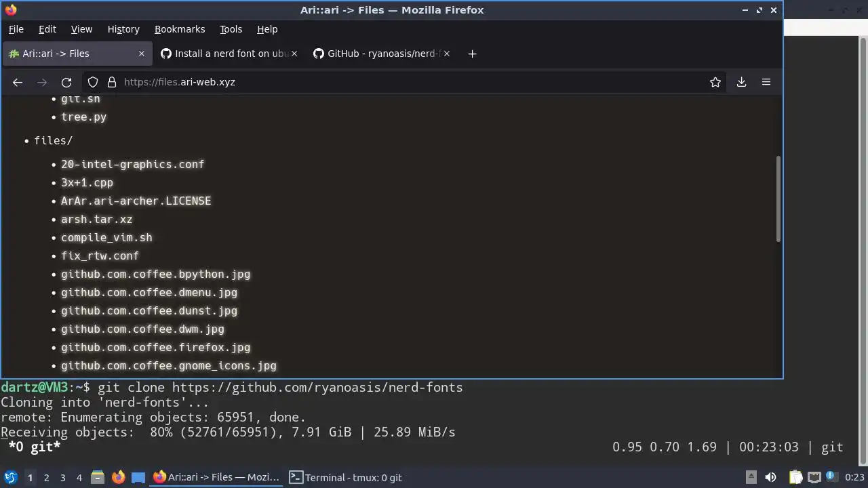Show site security lock info

[x=111, y=82]
